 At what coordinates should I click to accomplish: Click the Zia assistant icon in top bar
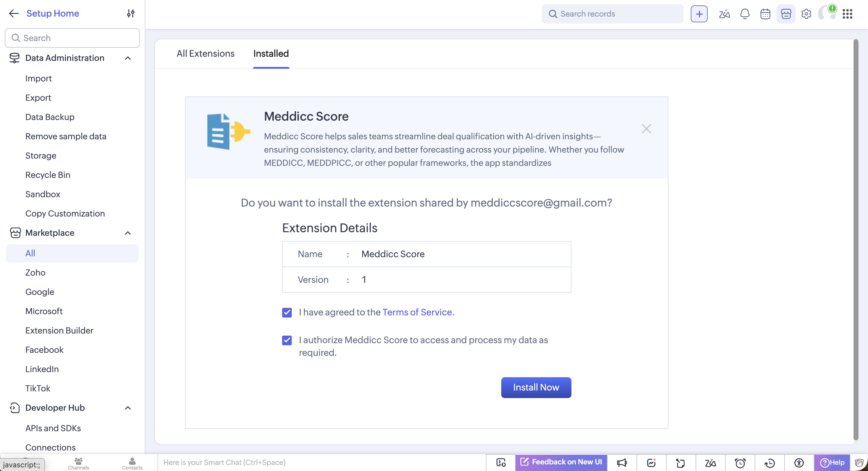(724, 14)
